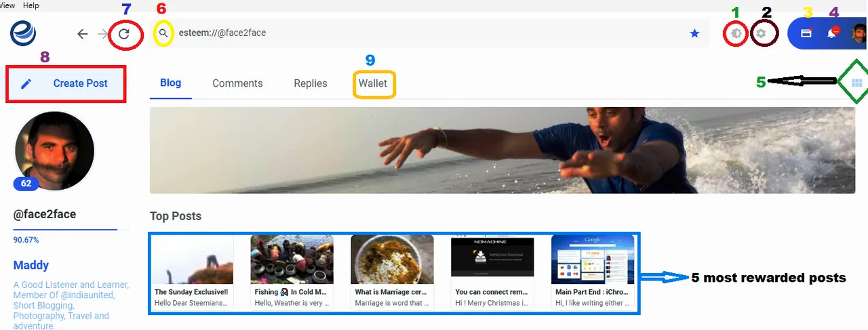The image size is (868, 330).
Task: Toggle night mode brightness icon
Action: (736, 33)
